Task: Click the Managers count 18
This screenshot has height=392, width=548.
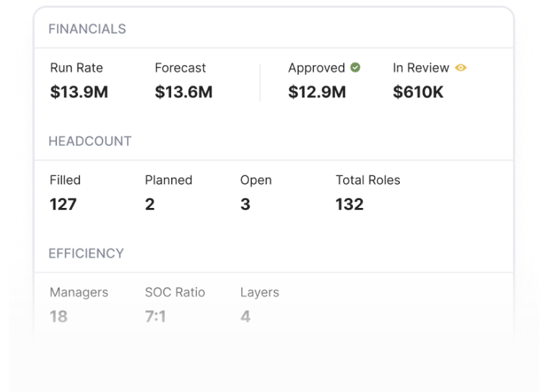Action: pos(58,316)
